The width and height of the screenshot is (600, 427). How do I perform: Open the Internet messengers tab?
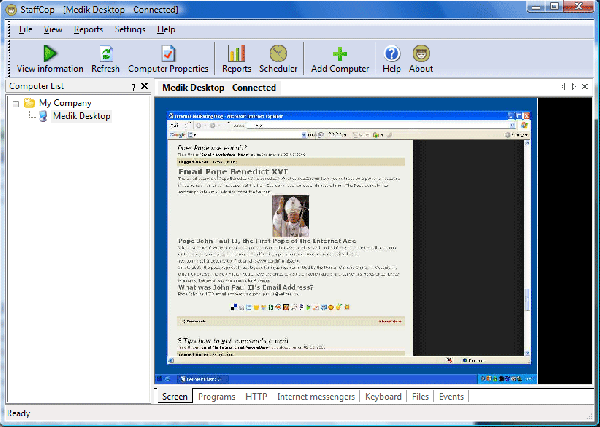tap(315, 397)
